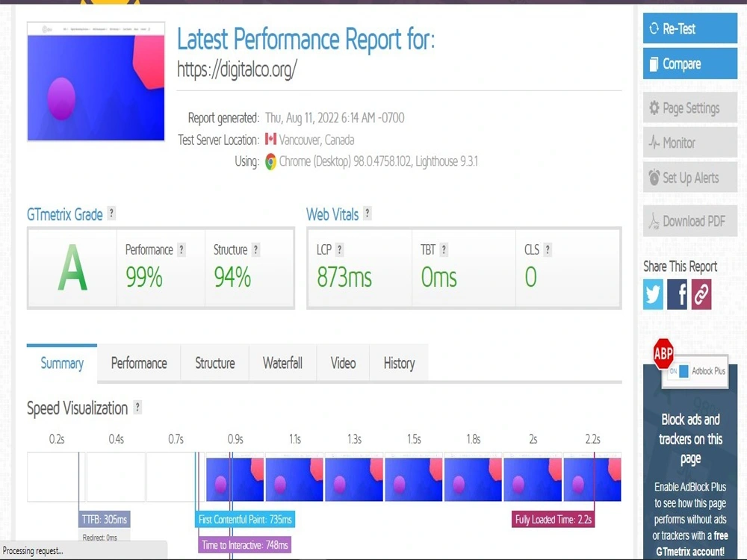Switch to the Waterfall tab

click(x=282, y=364)
